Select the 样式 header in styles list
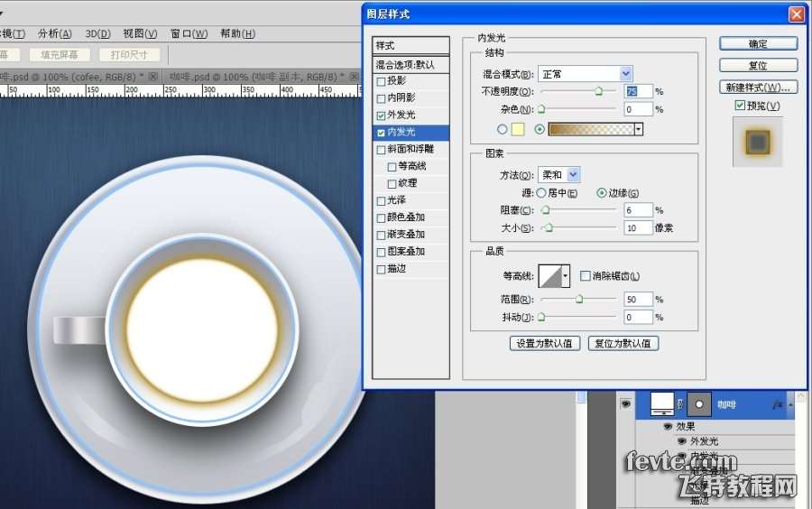 pyautogui.click(x=411, y=45)
